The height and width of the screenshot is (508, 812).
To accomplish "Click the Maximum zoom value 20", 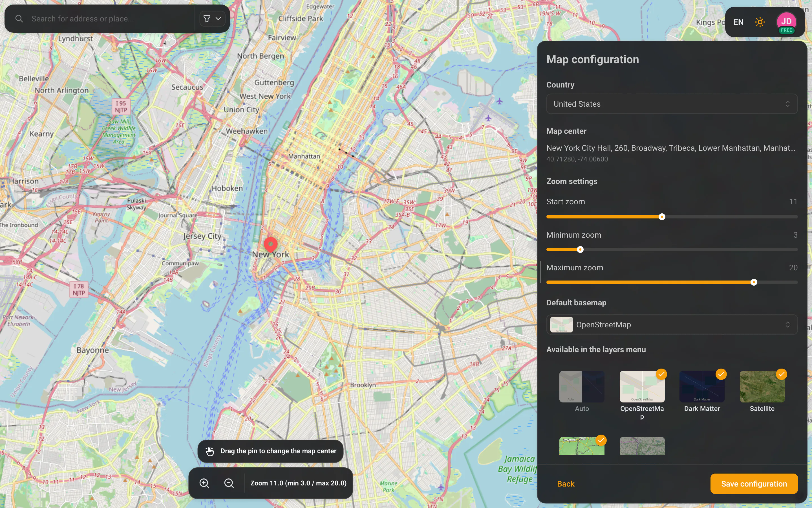I will coord(793,268).
